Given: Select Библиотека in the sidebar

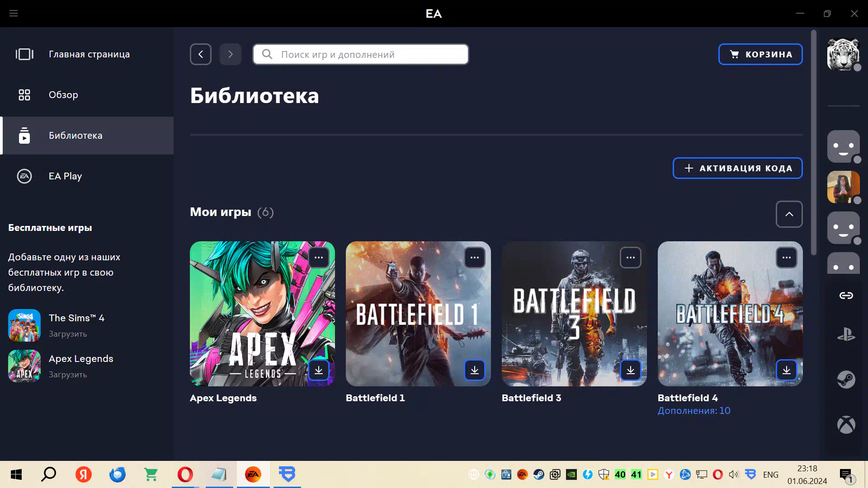Looking at the screenshot, I should [x=87, y=136].
